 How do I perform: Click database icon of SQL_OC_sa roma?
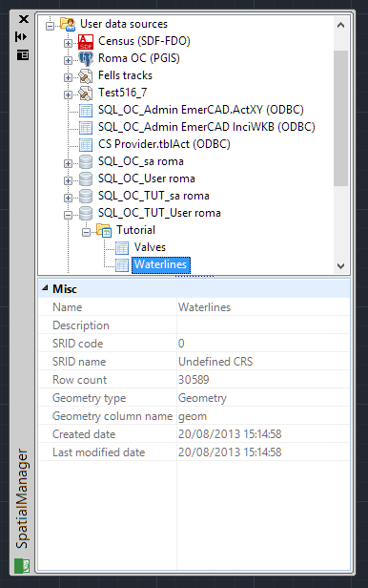click(86, 162)
